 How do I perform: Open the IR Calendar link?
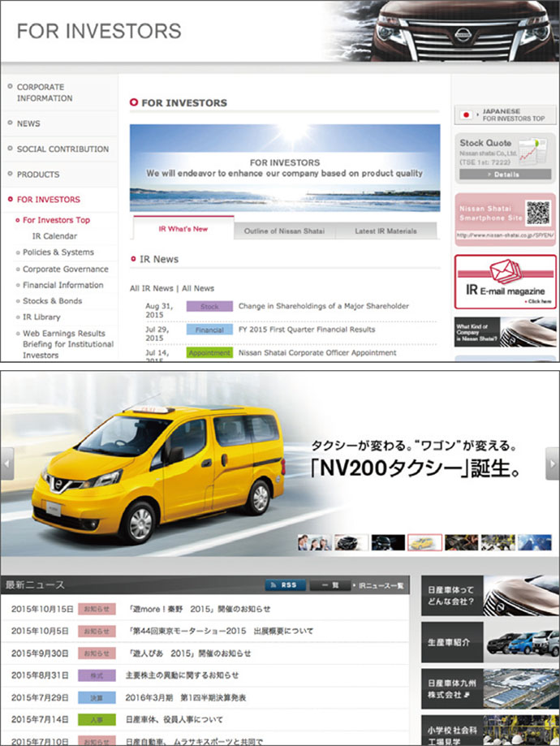coord(54,236)
